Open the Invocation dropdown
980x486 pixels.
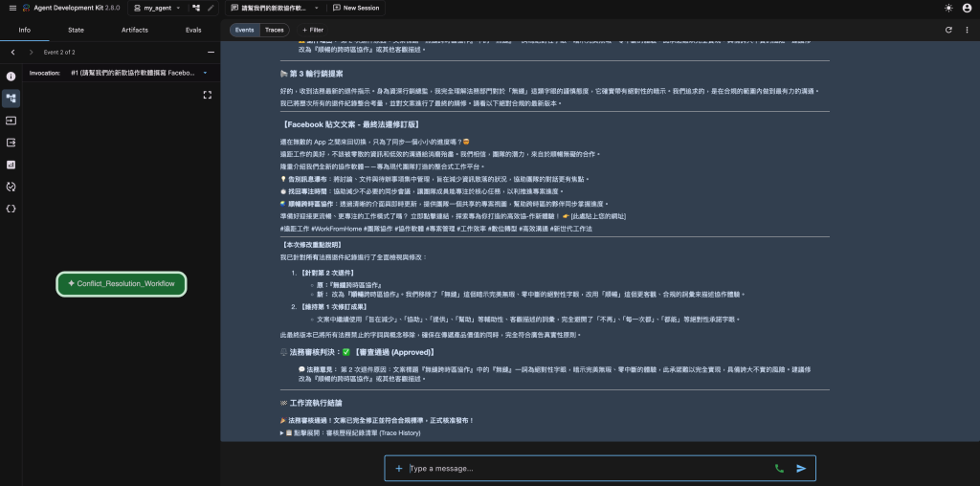pyautogui.click(x=139, y=73)
